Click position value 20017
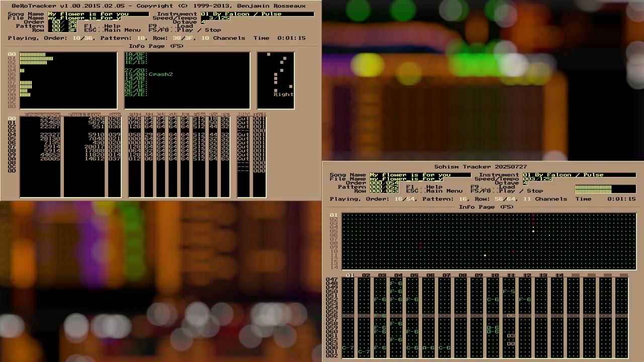Image resolution: width=644 pixels, height=362 pixels. 95,147
